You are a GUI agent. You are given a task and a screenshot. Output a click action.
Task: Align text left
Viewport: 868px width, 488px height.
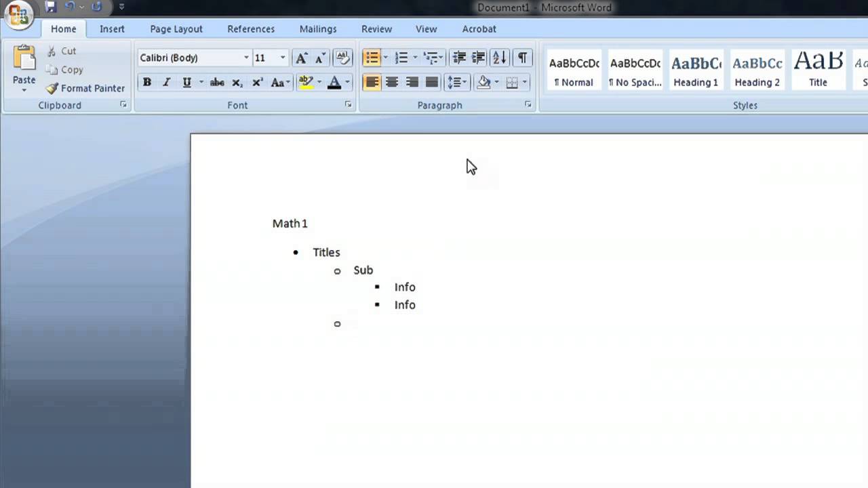tap(372, 83)
